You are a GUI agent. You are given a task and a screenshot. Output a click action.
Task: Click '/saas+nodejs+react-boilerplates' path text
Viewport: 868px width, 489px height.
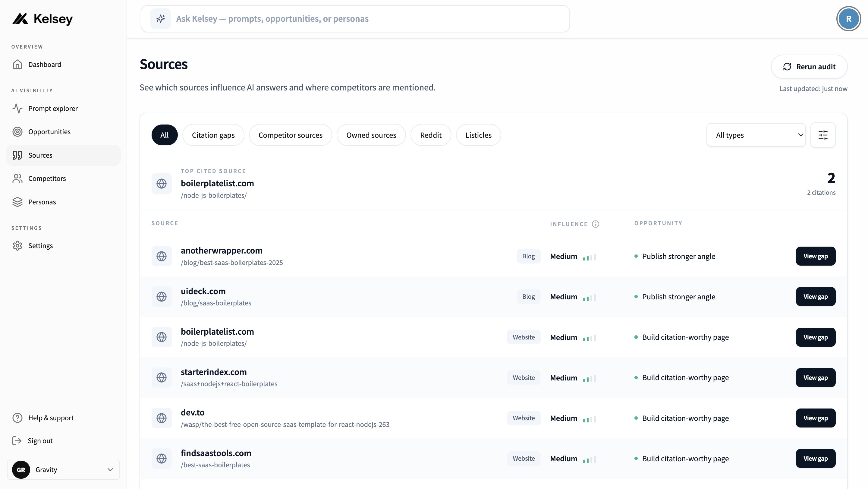pyautogui.click(x=229, y=384)
